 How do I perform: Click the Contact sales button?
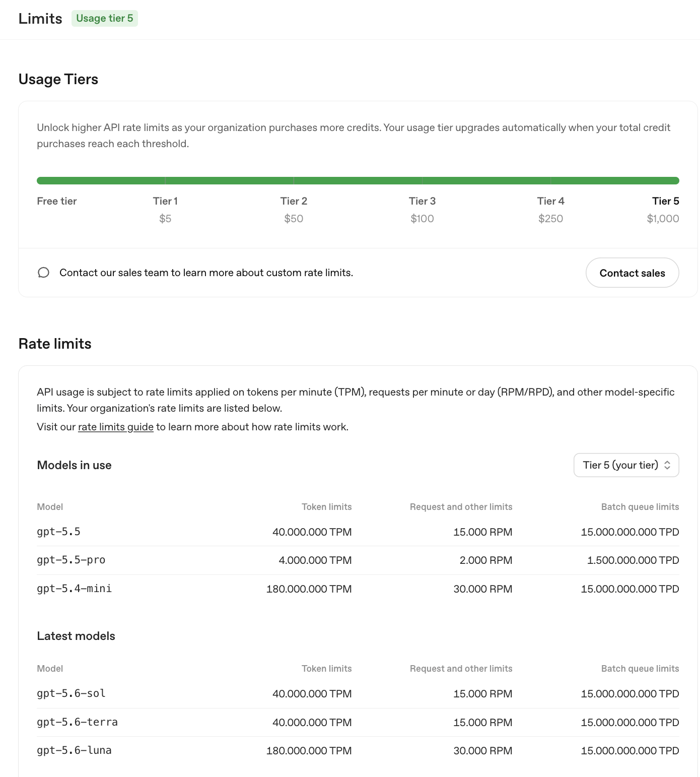coord(633,273)
